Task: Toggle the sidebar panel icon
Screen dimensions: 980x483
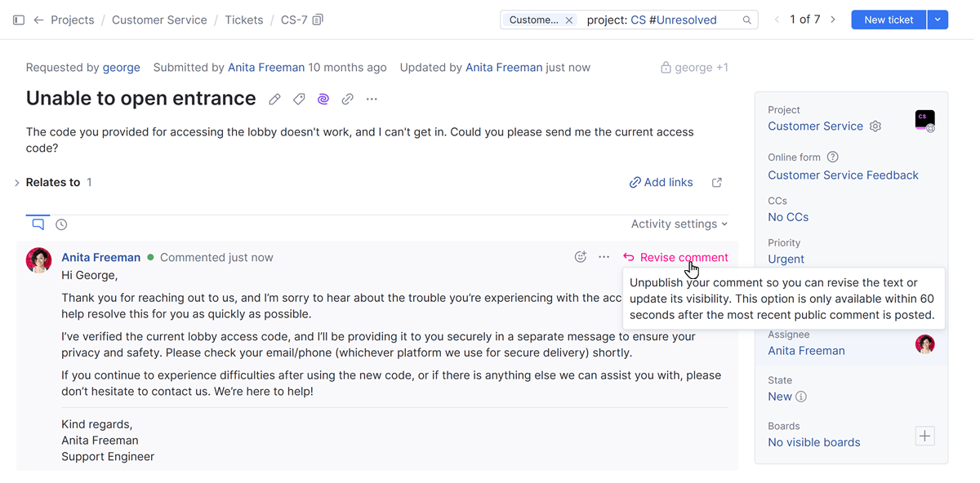Action: [19, 20]
